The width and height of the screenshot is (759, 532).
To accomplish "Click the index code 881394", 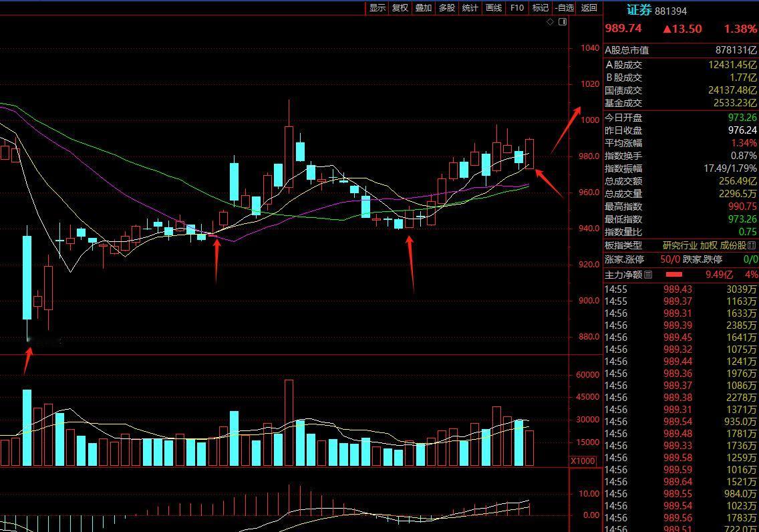I will click(x=671, y=11).
